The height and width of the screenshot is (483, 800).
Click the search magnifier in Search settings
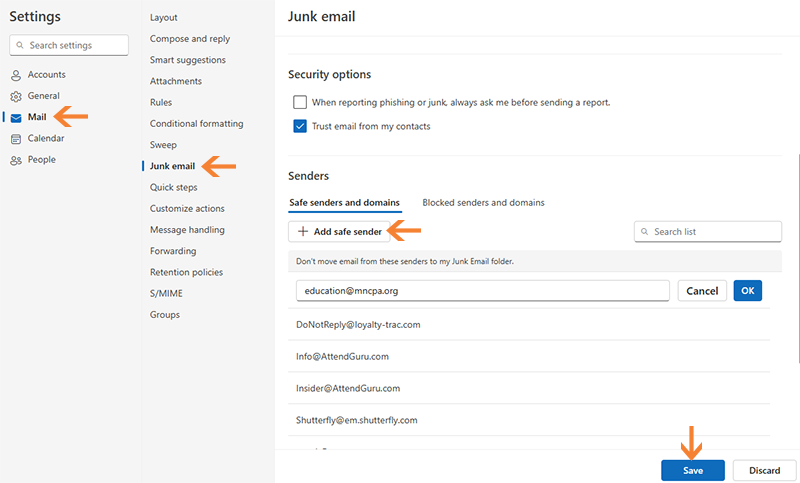(20, 45)
